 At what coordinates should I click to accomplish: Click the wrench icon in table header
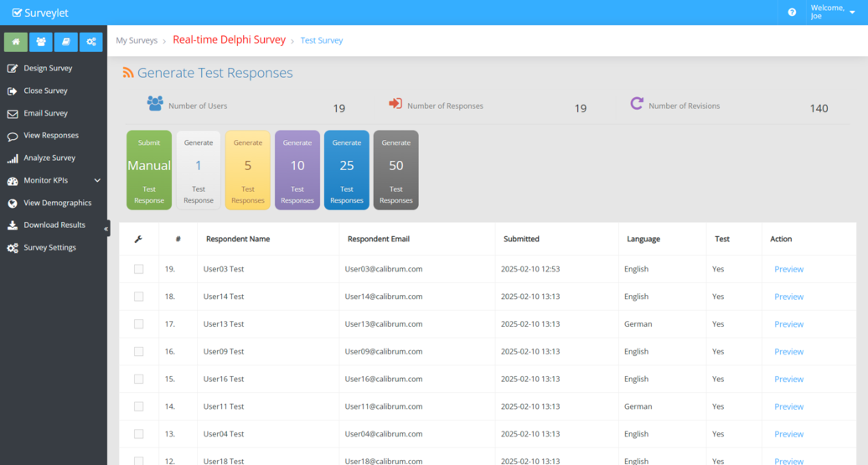click(138, 239)
